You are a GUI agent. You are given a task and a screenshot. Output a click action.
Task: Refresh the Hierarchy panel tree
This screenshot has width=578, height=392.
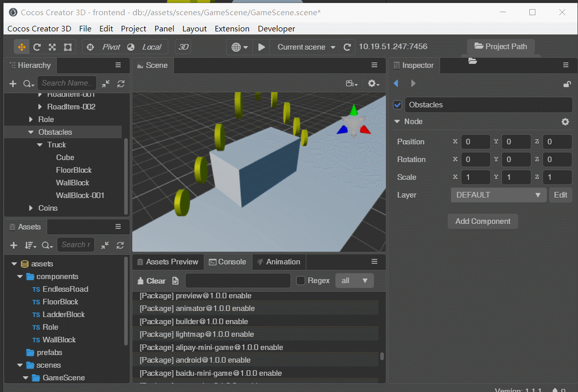pos(121,84)
